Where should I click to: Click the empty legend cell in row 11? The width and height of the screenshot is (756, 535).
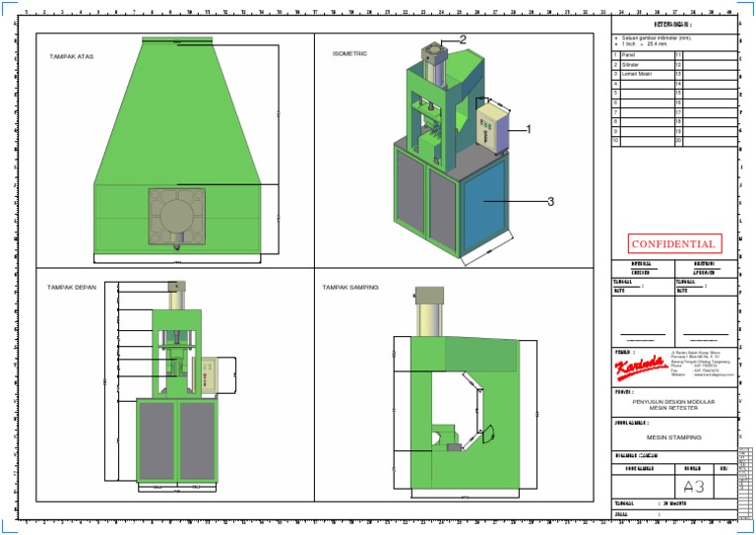coord(710,55)
